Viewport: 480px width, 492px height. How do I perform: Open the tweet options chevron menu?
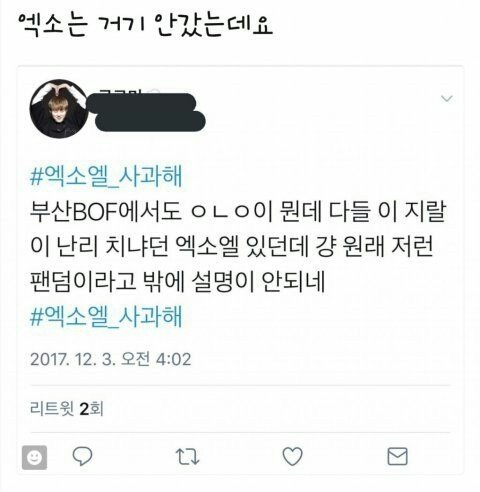pos(447,98)
